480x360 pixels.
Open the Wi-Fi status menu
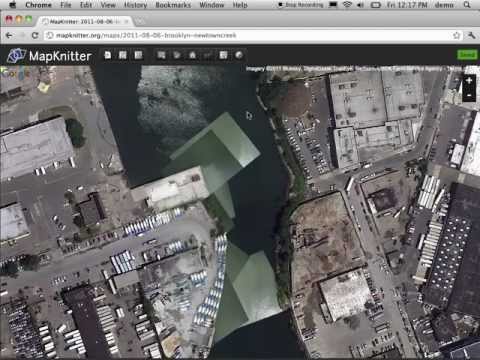[x=347, y=5]
